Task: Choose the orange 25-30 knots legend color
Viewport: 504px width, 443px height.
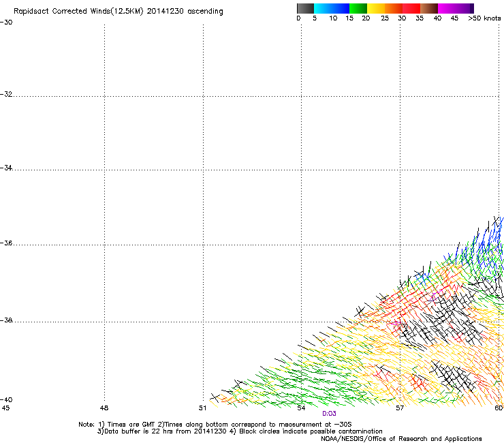Action: pos(394,8)
